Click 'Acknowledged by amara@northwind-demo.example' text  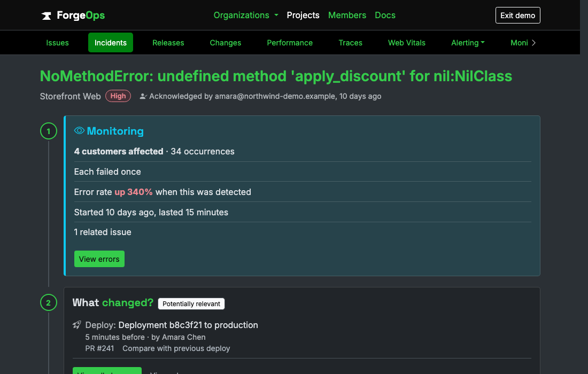pos(242,96)
